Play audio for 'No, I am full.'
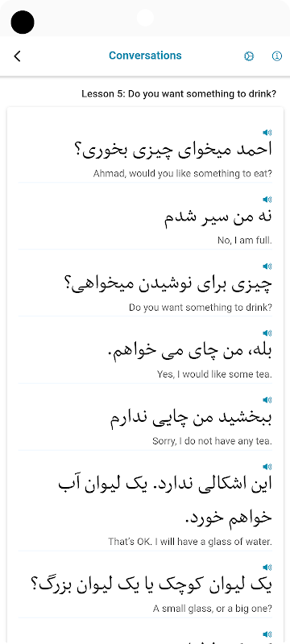 click(267, 199)
